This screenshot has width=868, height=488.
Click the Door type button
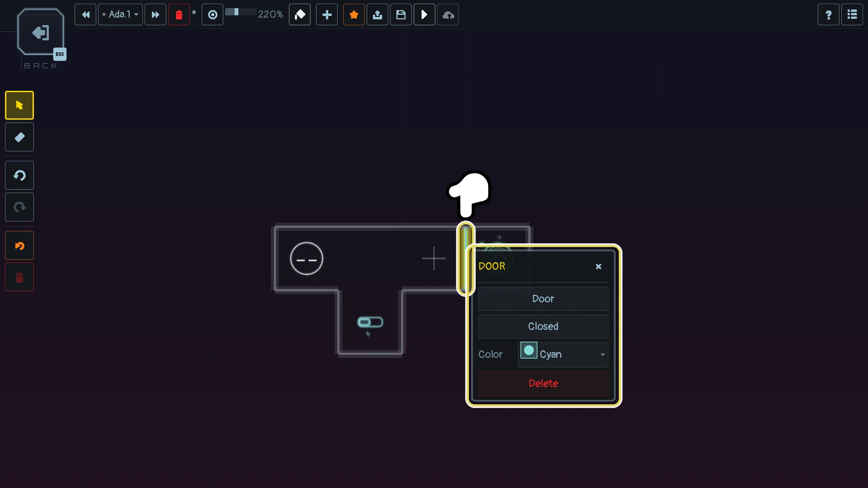click(543, 299)
